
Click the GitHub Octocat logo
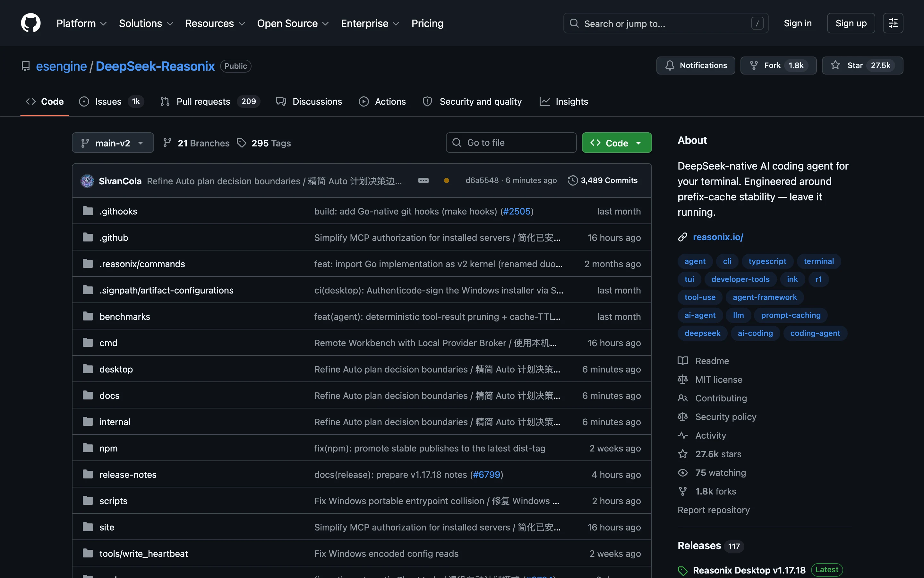pyautogui.click(x=30, y=23)
